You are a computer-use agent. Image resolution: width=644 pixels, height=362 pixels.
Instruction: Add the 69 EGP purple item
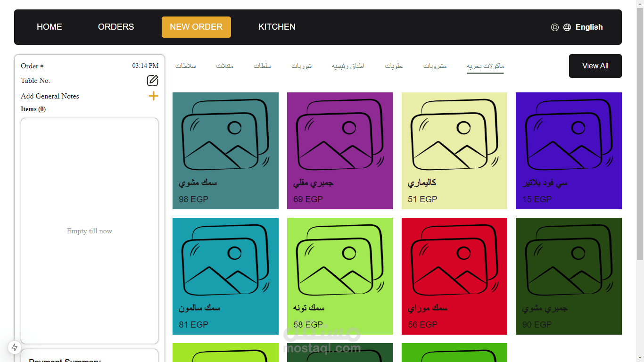point(340,151)
